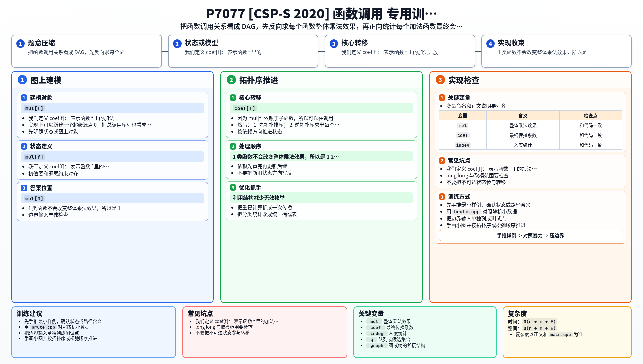Click the bullet 先明确状态或图上对象

(53, 132)
